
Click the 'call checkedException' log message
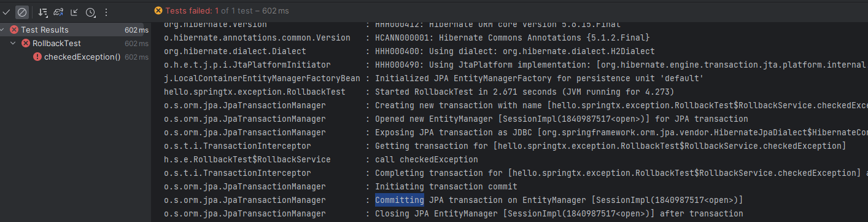tap(426, 159)
